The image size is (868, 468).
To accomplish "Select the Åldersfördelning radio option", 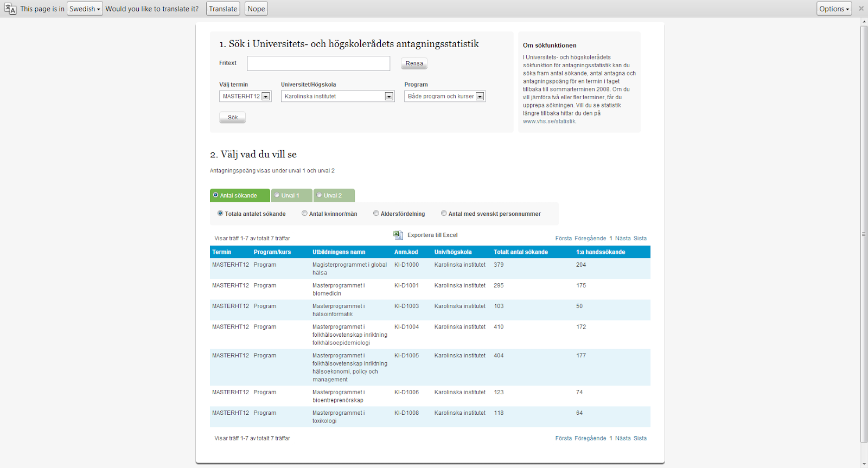I will (x=376, y=213).
